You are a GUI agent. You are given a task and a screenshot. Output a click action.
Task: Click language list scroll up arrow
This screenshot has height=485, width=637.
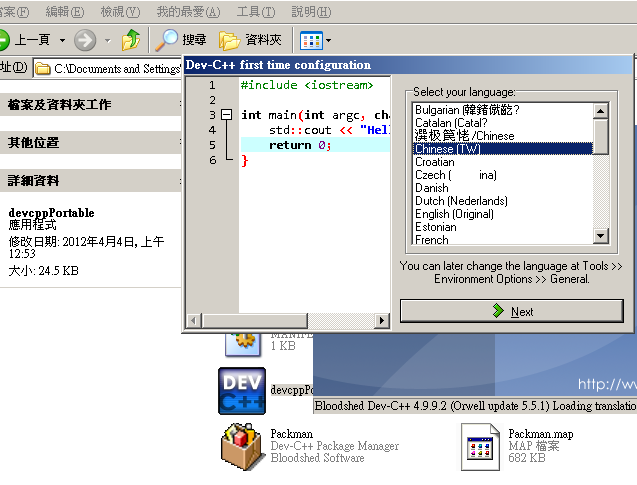coord(600,111)
